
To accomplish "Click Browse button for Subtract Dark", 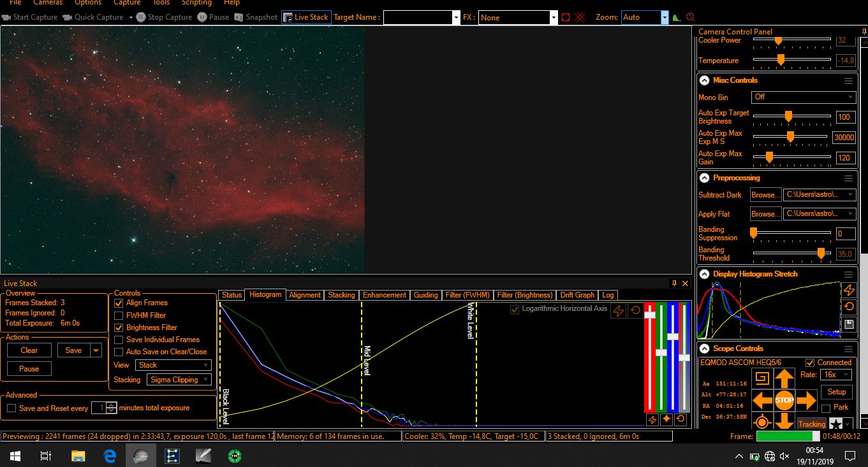I will click(x=764, y=195).
